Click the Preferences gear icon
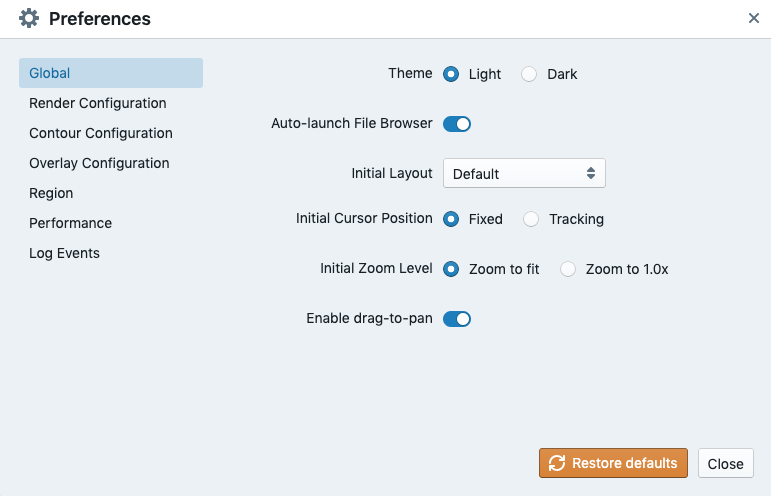 click(x=29, y=18)
